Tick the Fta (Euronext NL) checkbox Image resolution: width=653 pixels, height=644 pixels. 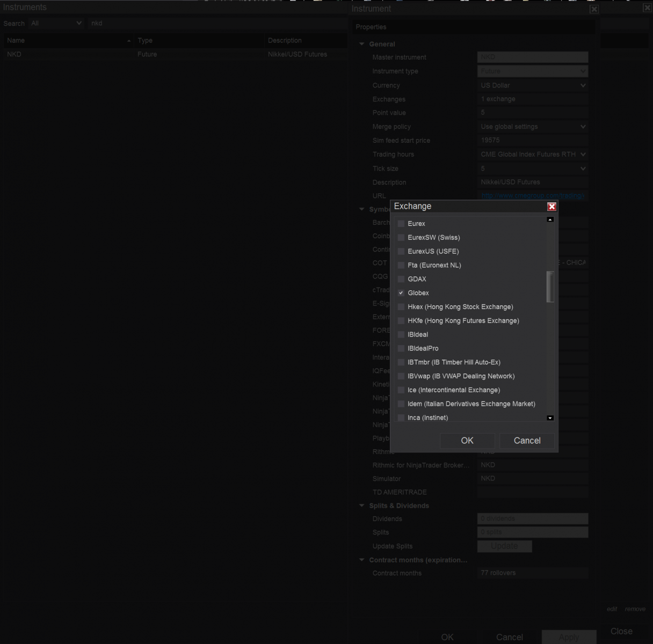click(x=401, y=265)
